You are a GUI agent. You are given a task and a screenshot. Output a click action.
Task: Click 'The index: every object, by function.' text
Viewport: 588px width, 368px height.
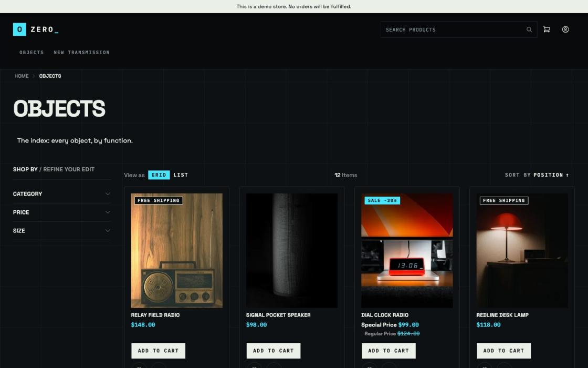pyautogui.click(x=75, y=140)
